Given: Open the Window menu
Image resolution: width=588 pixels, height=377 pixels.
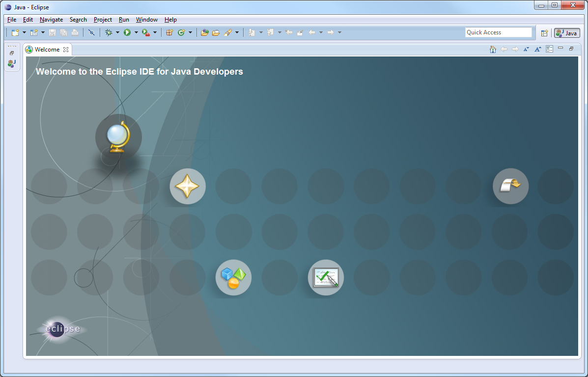Looking at the screenshot, I should (x=146, y=20).
